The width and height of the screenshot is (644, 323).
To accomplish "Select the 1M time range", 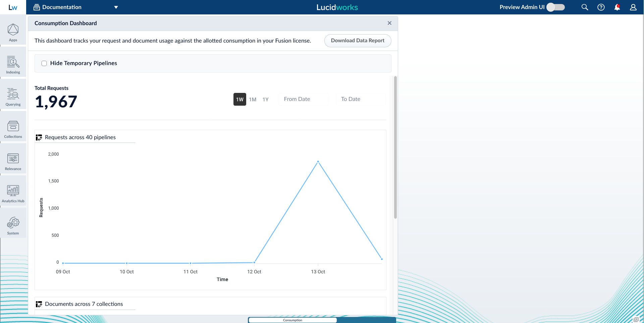I will (253, 99).
